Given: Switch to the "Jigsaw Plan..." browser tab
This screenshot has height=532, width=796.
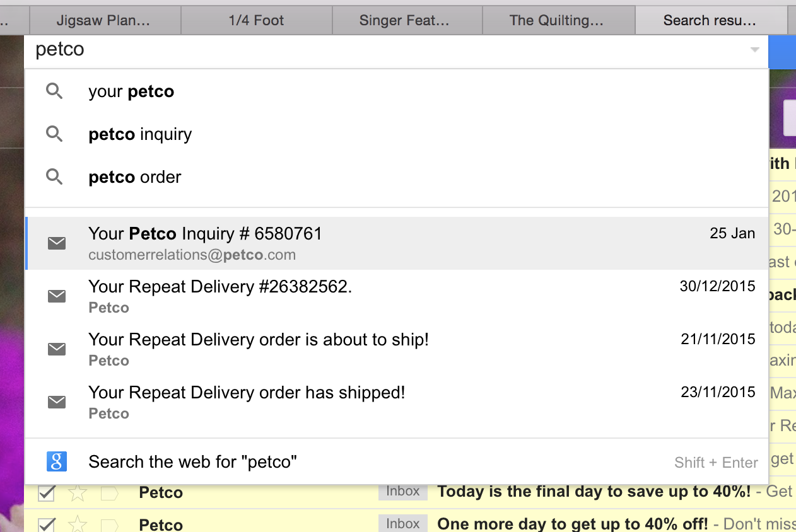Looking at the screenshot, I should click(105, 20).
